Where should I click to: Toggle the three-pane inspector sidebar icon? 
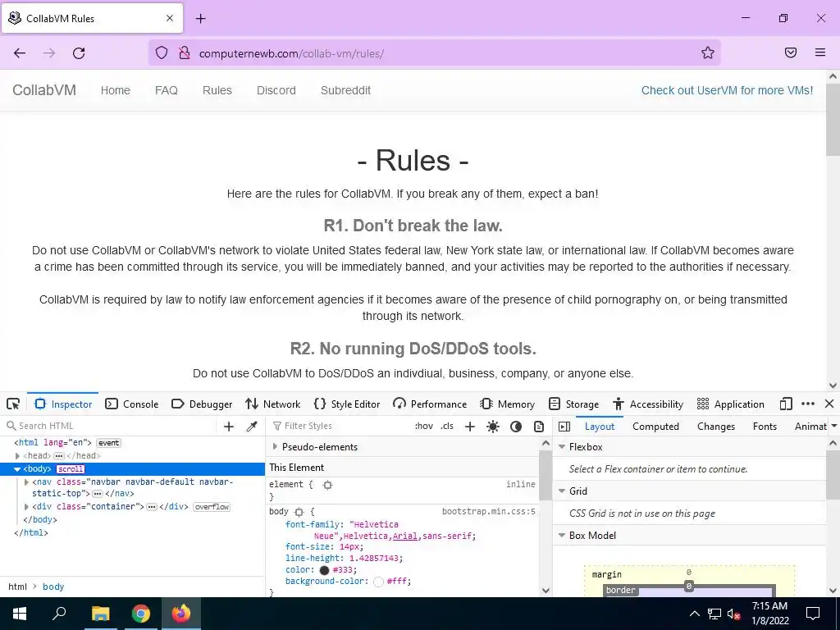(x=564, y=427)
